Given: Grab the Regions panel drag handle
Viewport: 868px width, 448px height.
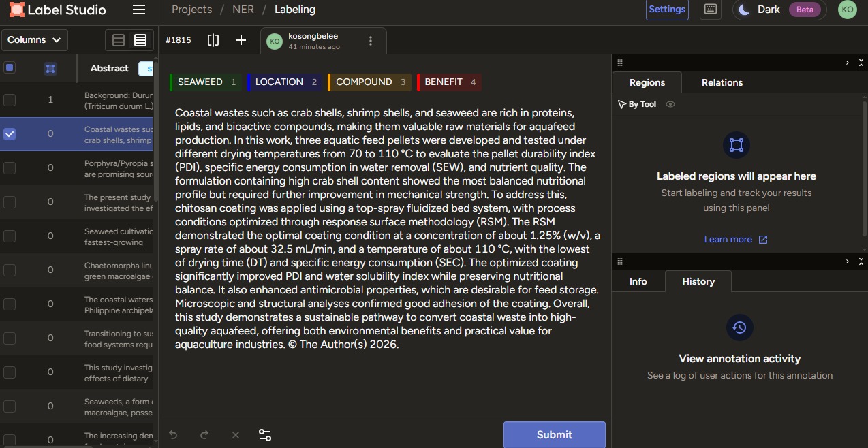Looking at the screenshot, I should 620,62.
